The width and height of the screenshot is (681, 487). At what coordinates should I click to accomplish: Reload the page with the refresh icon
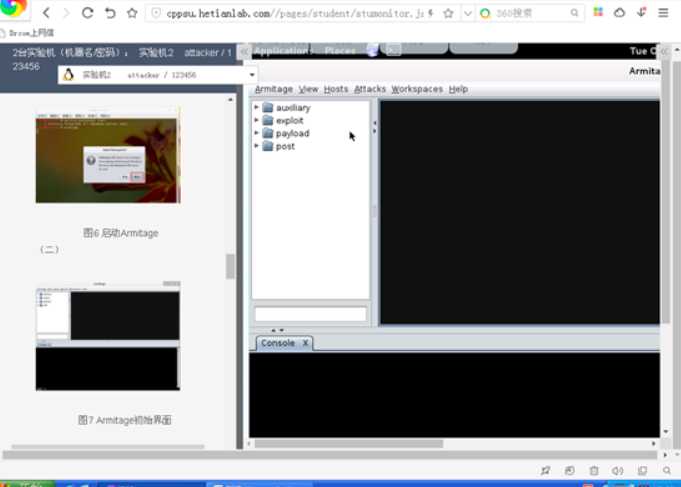click(x=88, y=13)
